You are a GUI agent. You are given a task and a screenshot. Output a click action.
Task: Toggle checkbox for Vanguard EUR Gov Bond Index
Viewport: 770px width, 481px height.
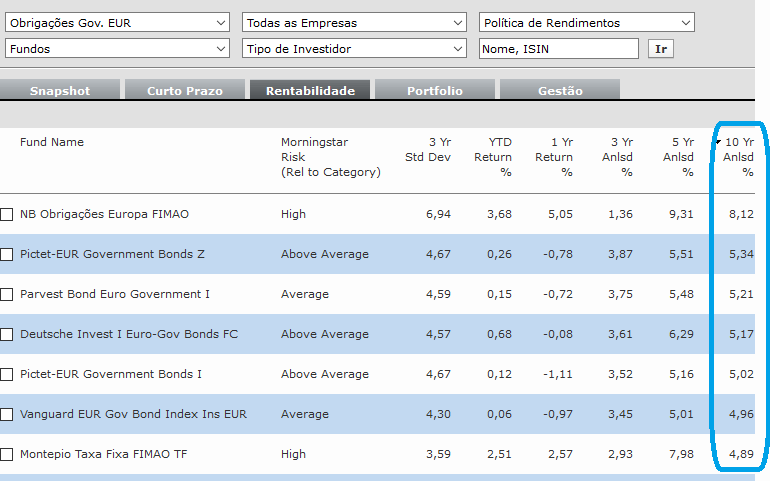coord(7,415)
